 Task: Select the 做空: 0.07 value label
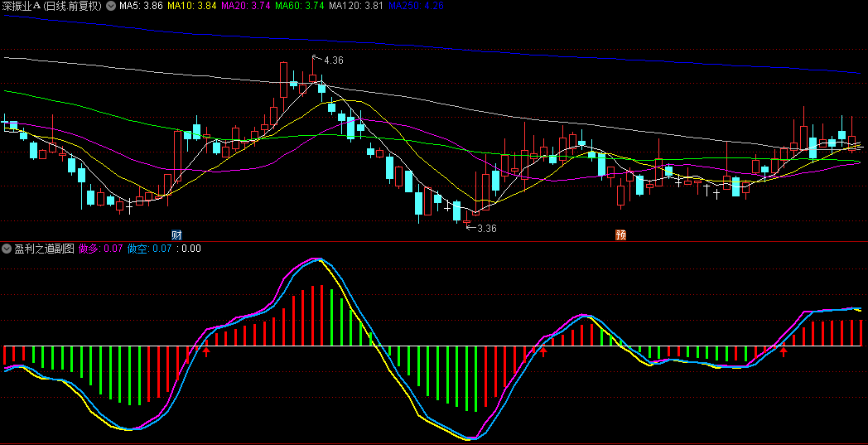[x=149, y=249]
